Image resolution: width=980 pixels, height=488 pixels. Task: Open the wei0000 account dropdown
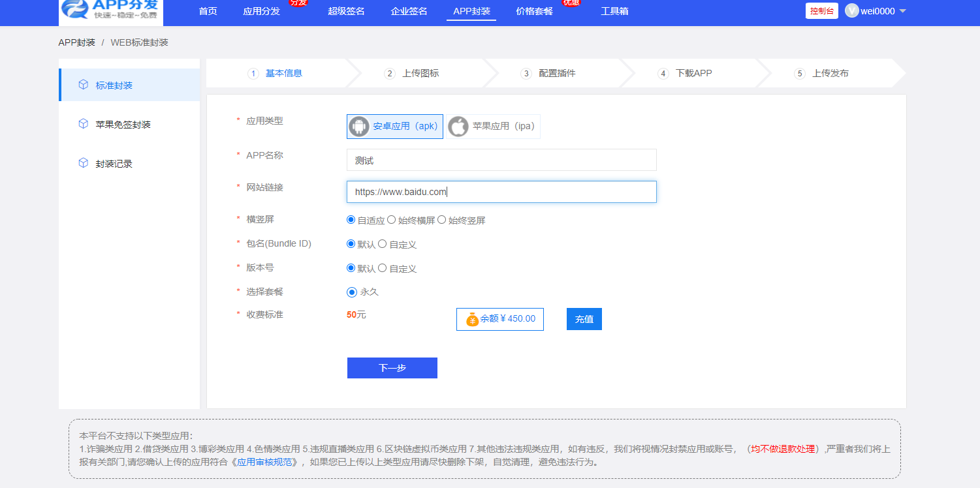[878, 10]
